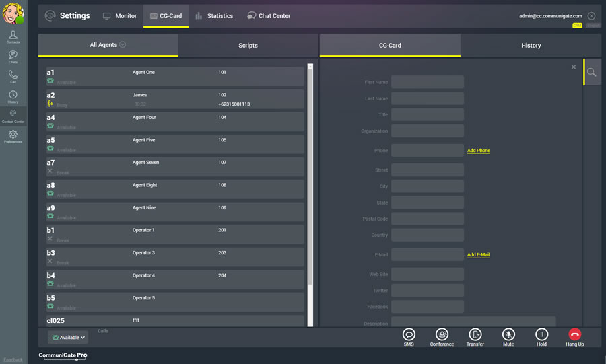Click the logout icon next to admin email
The width and height of the screenshot is (606, 364).
click(x=591, y=16)
